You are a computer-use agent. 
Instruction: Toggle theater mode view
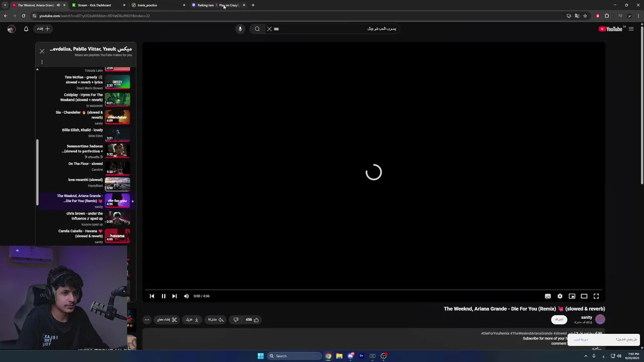pos(584,296)
